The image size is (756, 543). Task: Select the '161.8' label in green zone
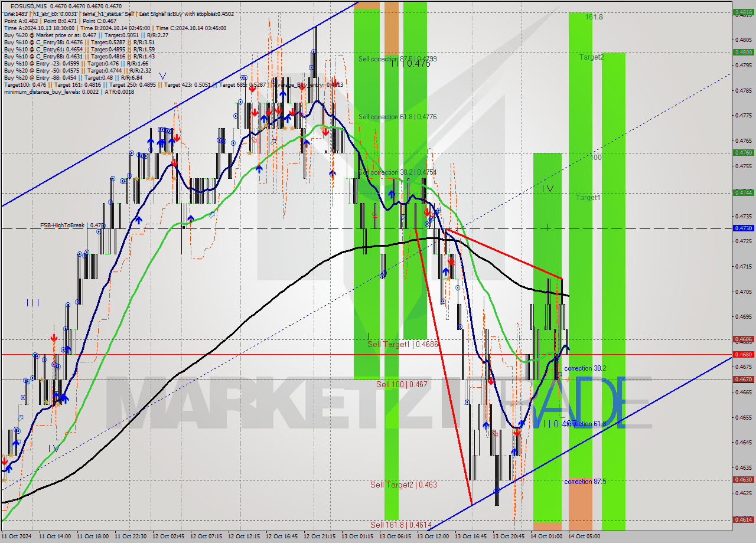(594, 17)
